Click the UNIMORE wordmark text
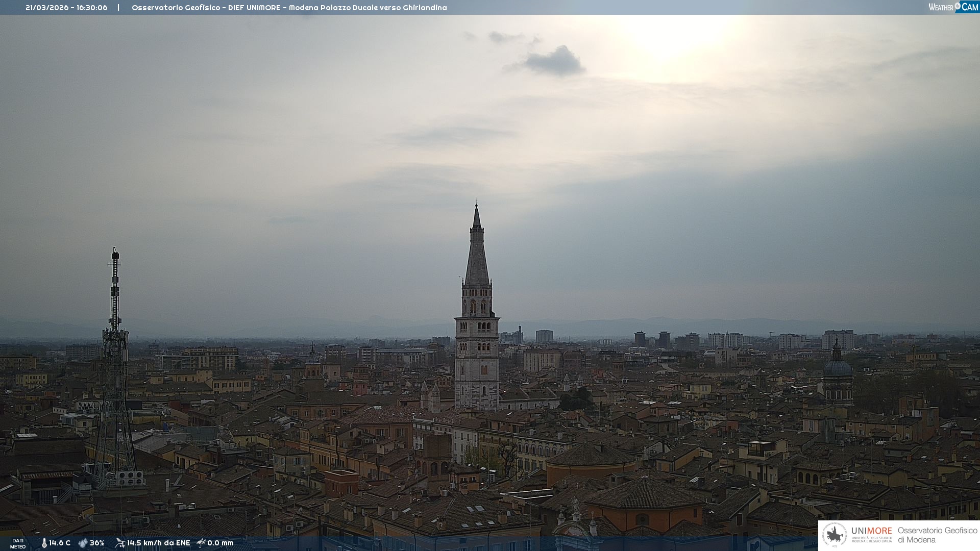The height and width of the screenshot is (551, 980). tap(871, 531)
